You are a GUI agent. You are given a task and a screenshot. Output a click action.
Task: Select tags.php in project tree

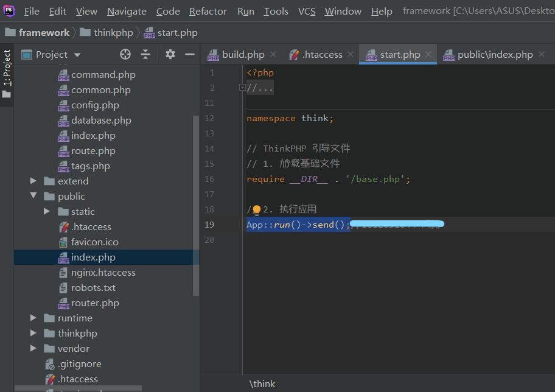tap(90, 166)
